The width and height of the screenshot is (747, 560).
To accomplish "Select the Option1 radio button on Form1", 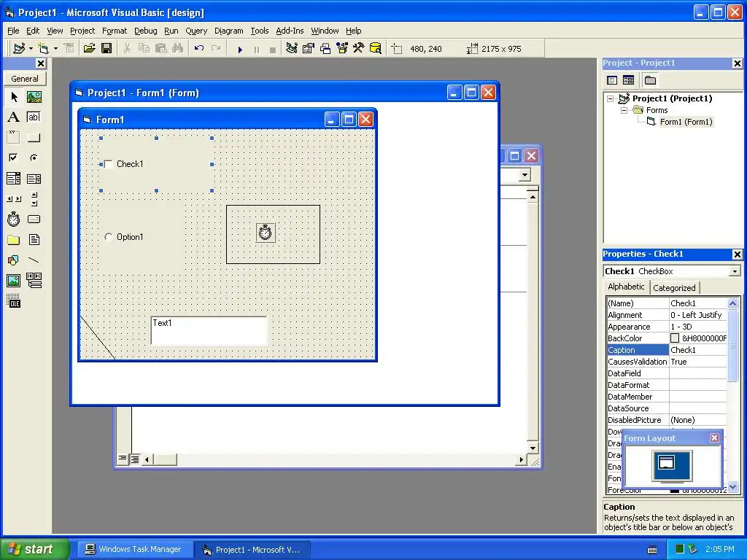I will click(108, 237).
